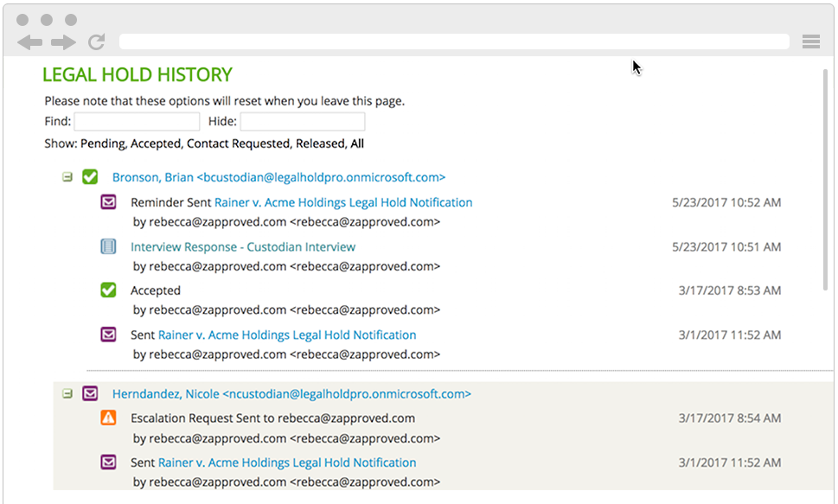
Task: Click the page refresh icon
Action: [96, 41]
